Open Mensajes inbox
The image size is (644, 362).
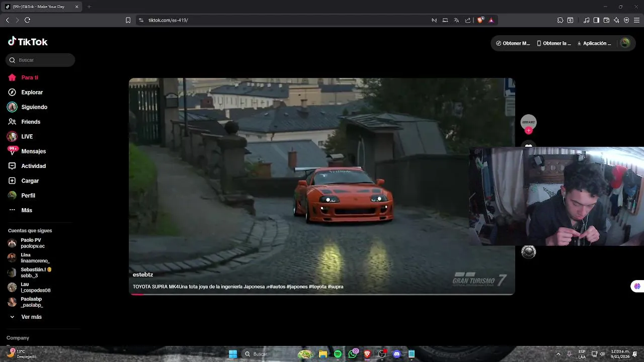point(27,151)
